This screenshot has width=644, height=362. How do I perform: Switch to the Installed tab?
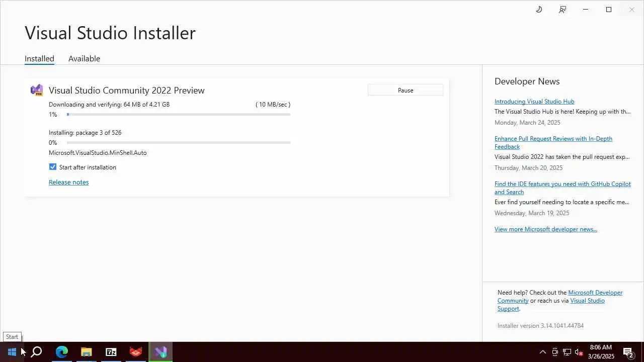click(x=39, y=58)
